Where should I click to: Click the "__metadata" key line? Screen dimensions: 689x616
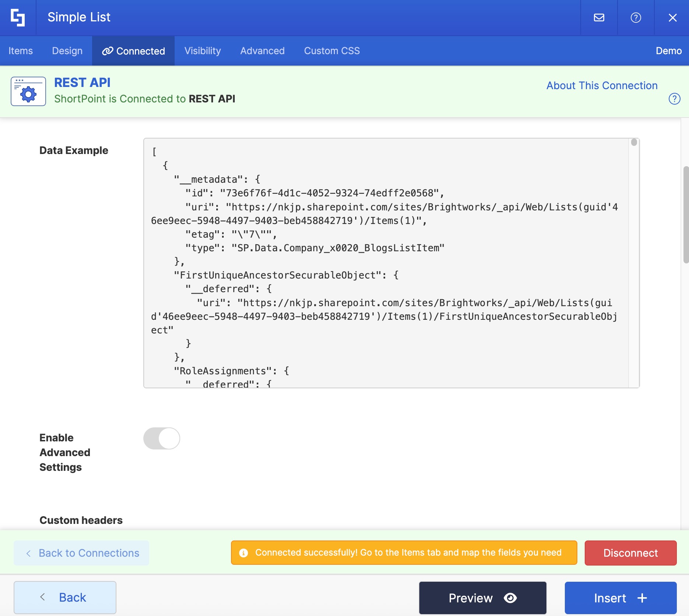[217, 179]
